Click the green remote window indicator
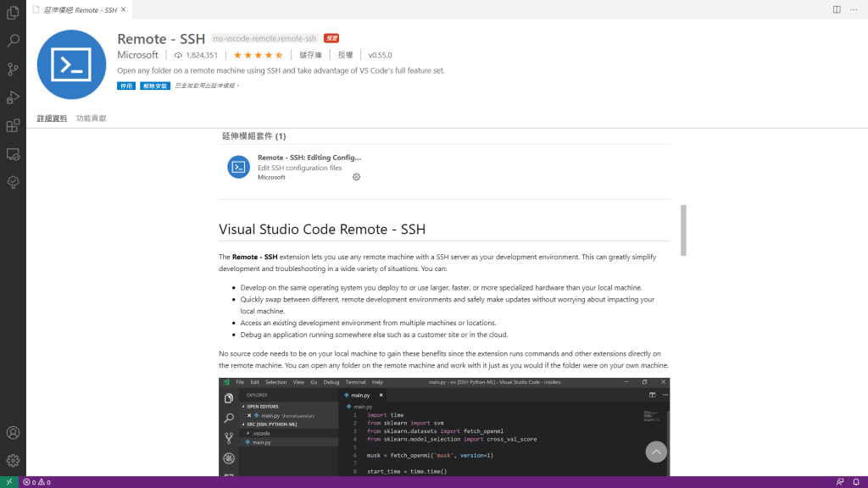Viewport: 868px width, 488px height. [x=8, y=482]
